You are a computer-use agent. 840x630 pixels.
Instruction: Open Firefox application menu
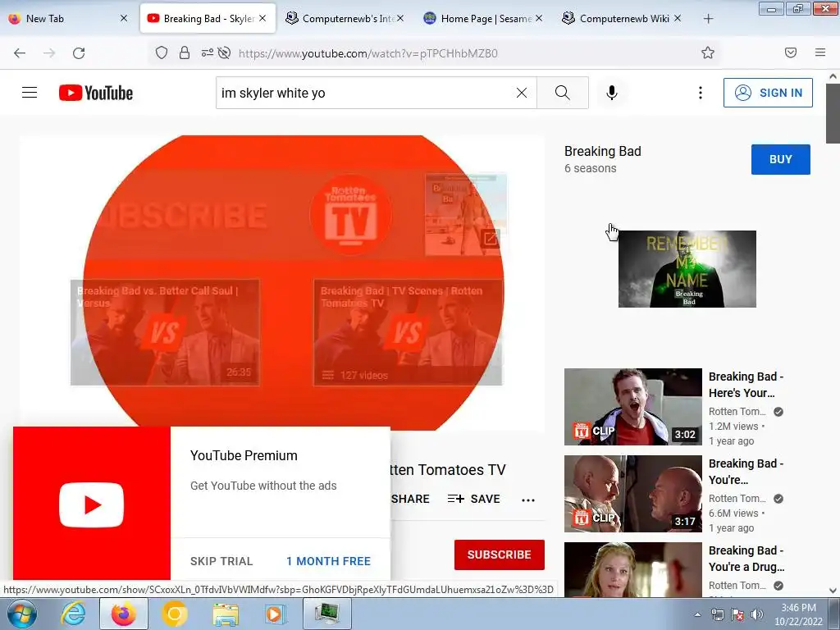[x=820, y=52]
